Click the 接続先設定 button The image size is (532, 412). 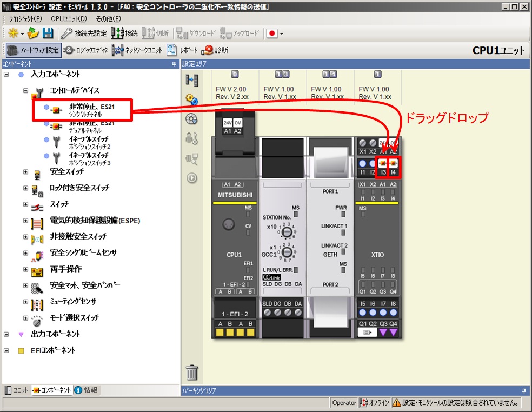pyautogui.click(x=84, y=33)
